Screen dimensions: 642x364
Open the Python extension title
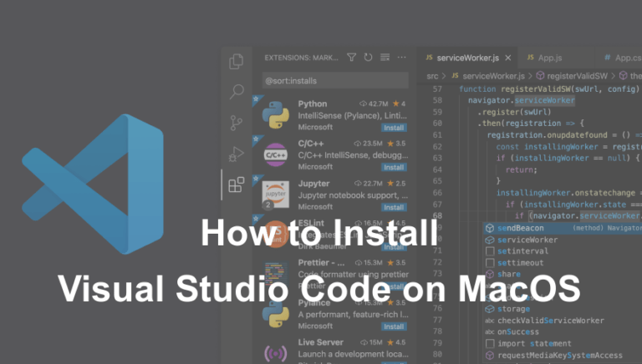click(x=313, y=104)
